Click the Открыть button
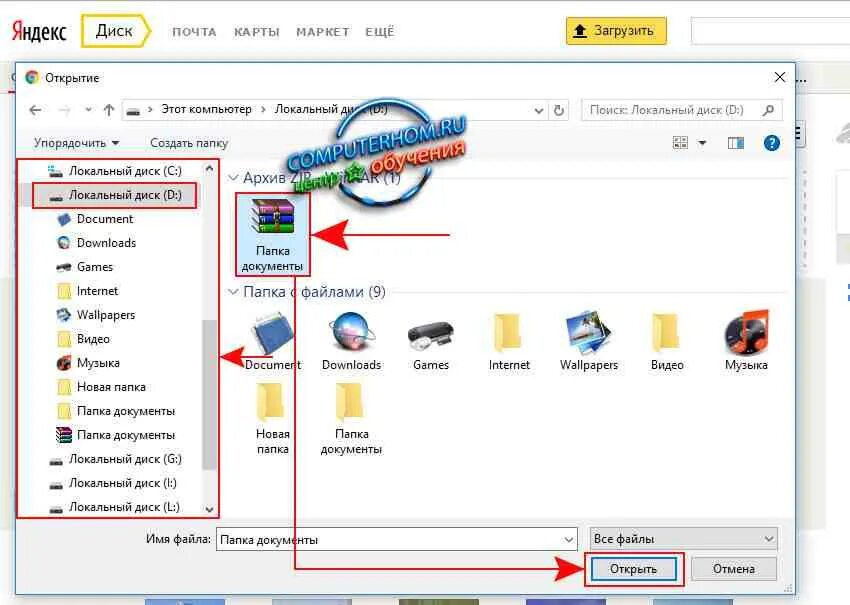Viewport: 850px width, 605px height. [633, 569]
